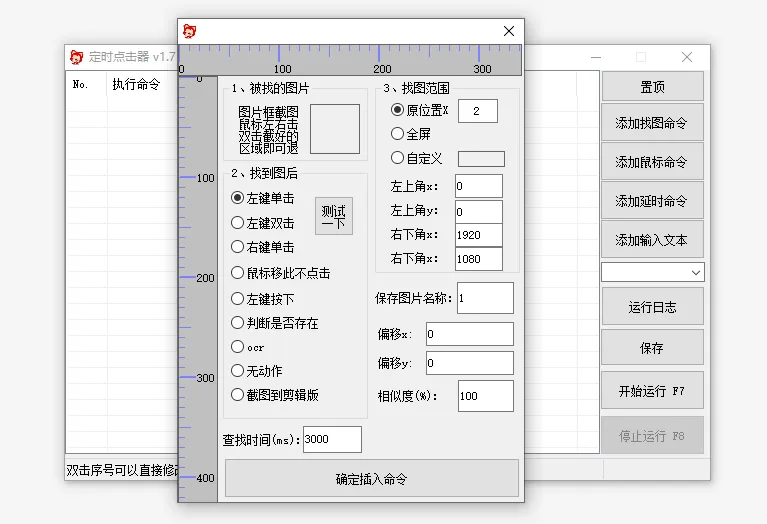
Task: Select the 左键按下 radio option
Action: 263,299
